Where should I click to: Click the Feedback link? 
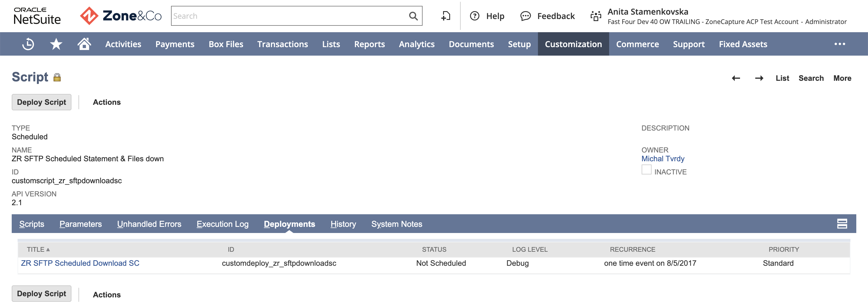click(x=556, y=16)
